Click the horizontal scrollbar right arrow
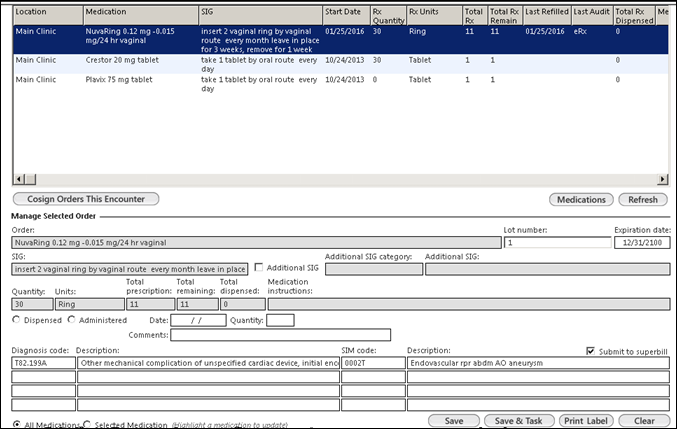This screenshot has width=677, height=429. 663,179
